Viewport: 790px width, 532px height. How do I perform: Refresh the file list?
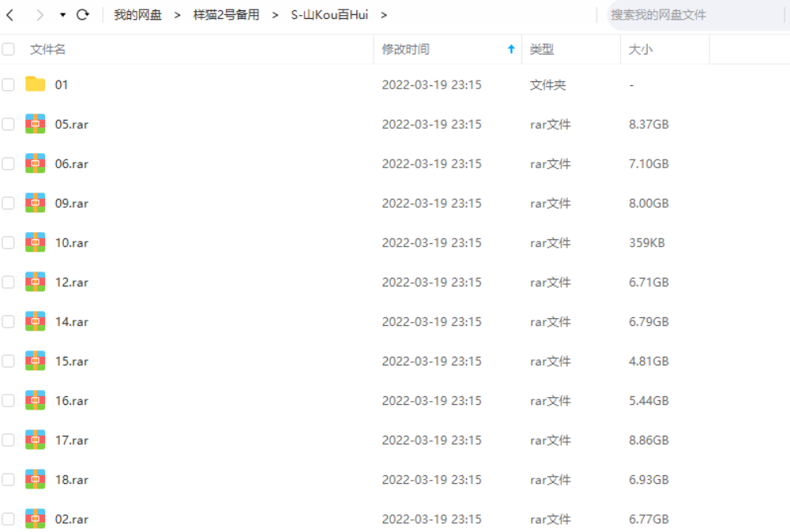coord(83,15)
